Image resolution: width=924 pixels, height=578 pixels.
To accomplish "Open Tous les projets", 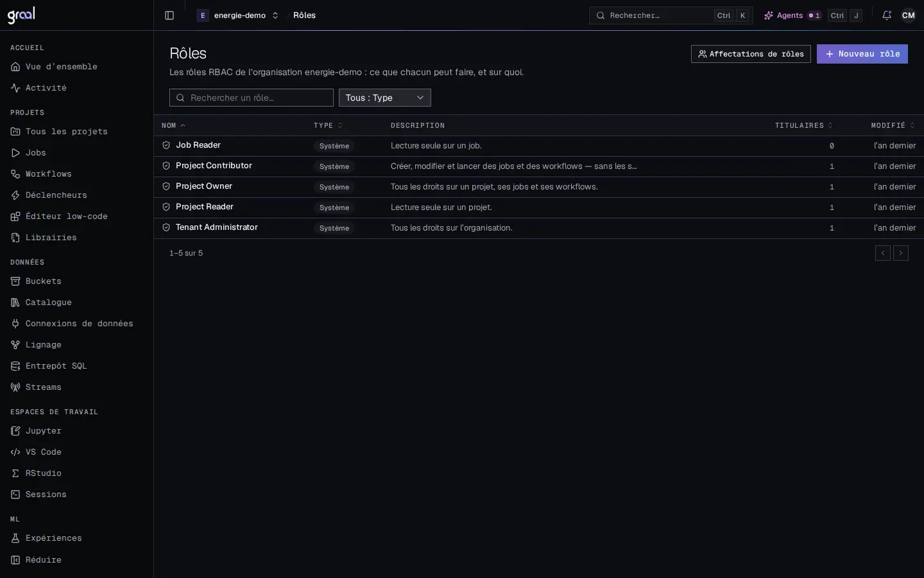I will pyautogui.click(x=67, y=132).
